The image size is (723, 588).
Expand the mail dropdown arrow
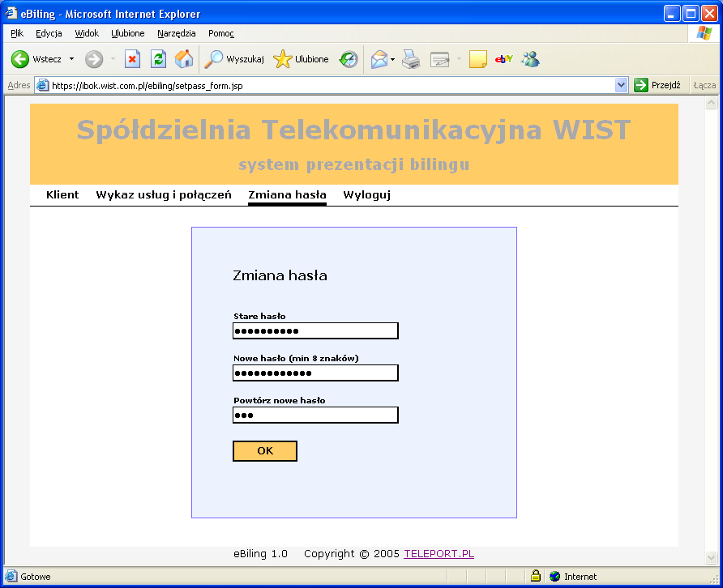pyautogui.click(x=392, y=59)
